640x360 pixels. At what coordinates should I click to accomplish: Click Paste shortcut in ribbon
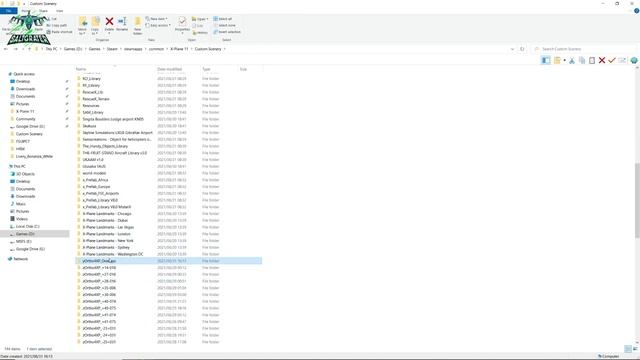60,32
